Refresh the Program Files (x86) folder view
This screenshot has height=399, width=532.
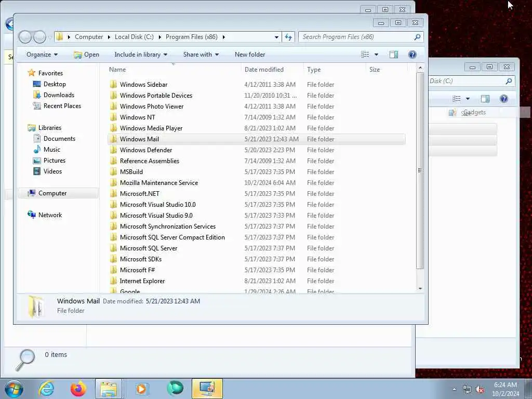[x=288, y=37]
